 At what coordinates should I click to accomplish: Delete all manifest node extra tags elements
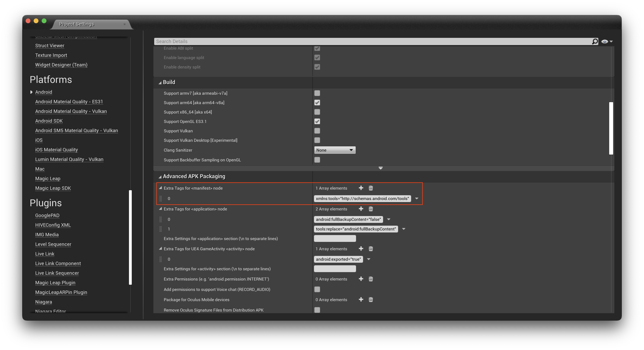[x=371, y=188]
